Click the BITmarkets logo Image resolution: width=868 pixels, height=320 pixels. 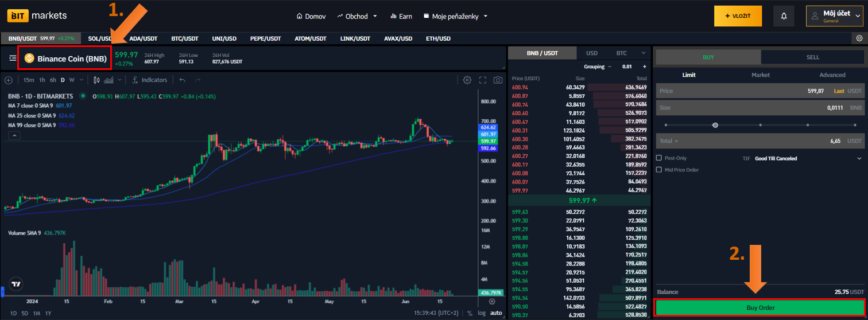37,15
